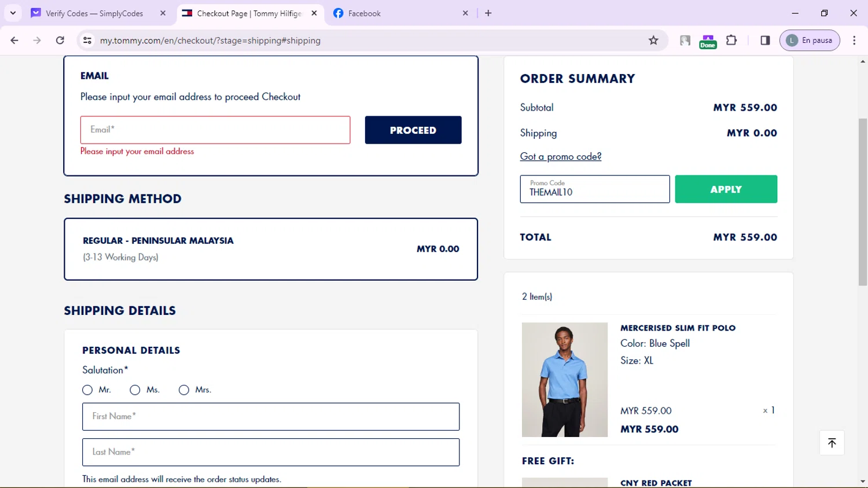
Task: Click the PROCEED button
Action: coord(413,130)
